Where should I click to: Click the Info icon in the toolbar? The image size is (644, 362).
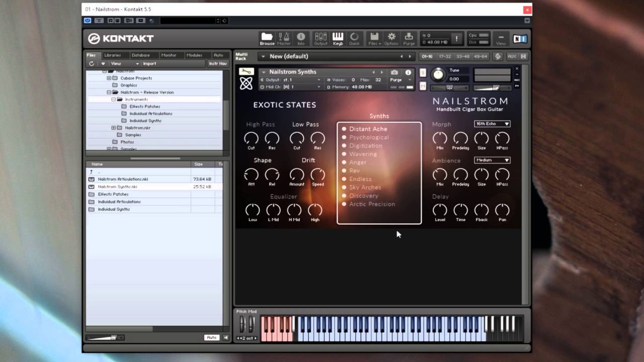[301, 38]
